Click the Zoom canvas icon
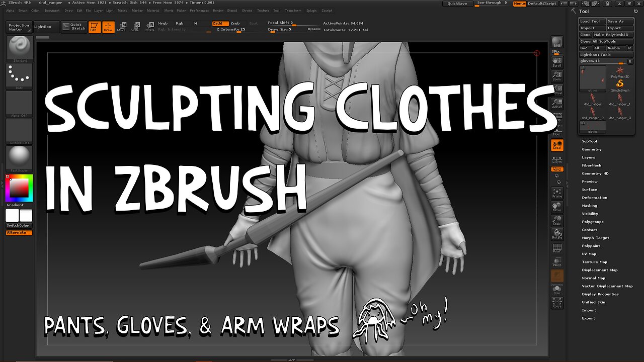The image size is (644, 362). click(557, 75)
